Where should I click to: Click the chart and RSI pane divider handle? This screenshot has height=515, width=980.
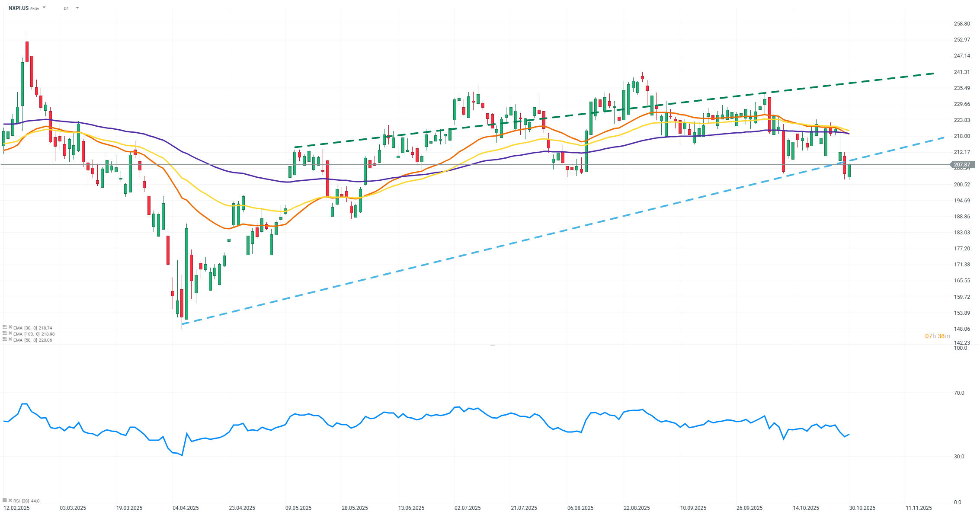492,345
